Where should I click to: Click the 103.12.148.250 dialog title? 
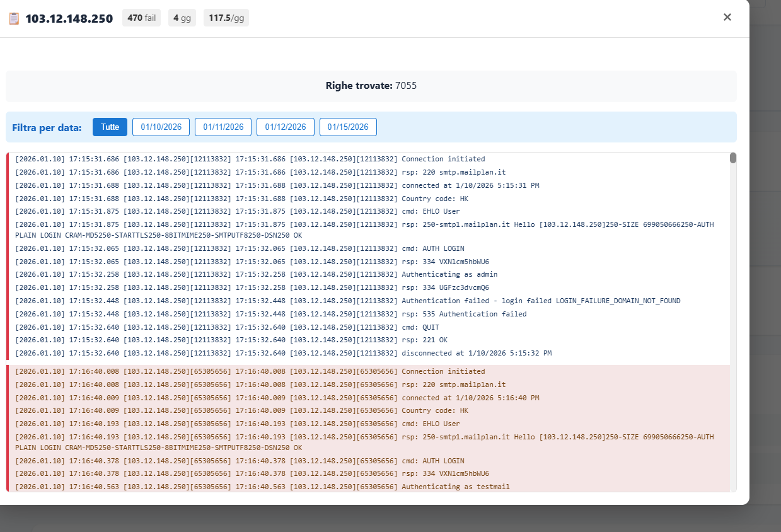(69, 18)
